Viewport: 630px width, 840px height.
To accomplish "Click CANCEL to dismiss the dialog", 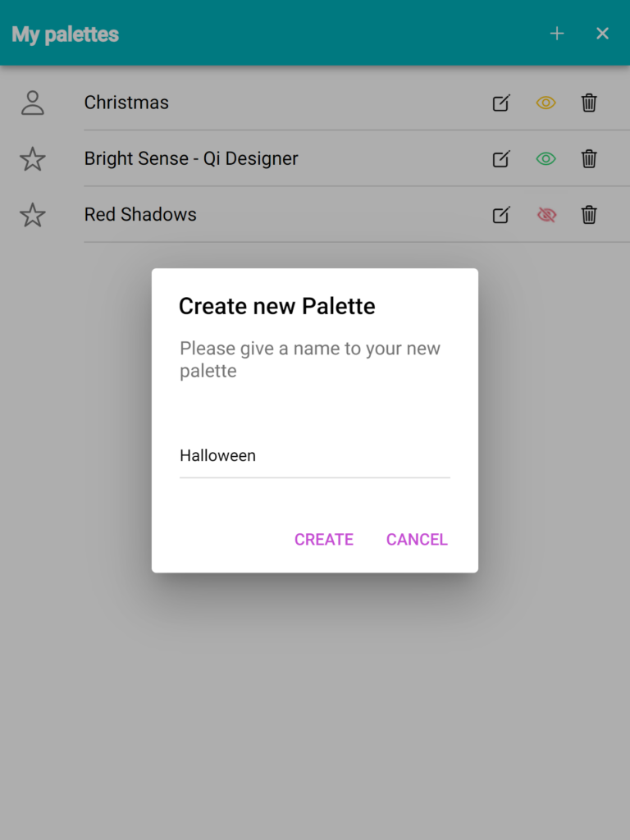I will (x=417, y=540).
